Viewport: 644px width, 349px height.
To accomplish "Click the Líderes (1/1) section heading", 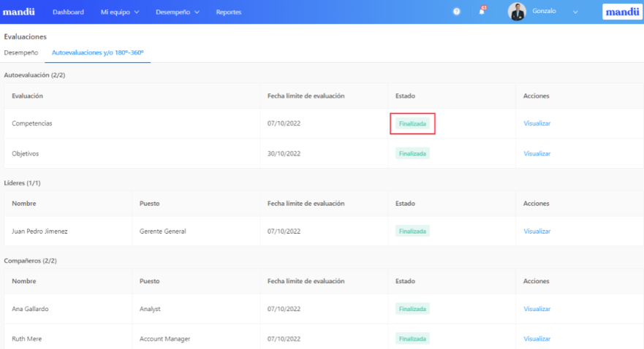I will click(22, 183).
